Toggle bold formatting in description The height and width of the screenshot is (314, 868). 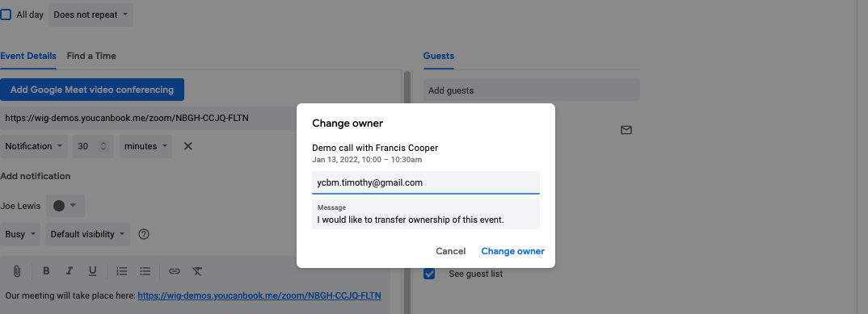pyautogui.click(x=47, y=271)
